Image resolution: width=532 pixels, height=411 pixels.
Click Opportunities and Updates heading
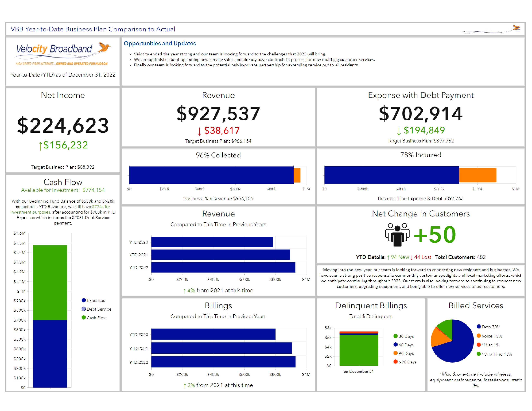coord(160,43)
